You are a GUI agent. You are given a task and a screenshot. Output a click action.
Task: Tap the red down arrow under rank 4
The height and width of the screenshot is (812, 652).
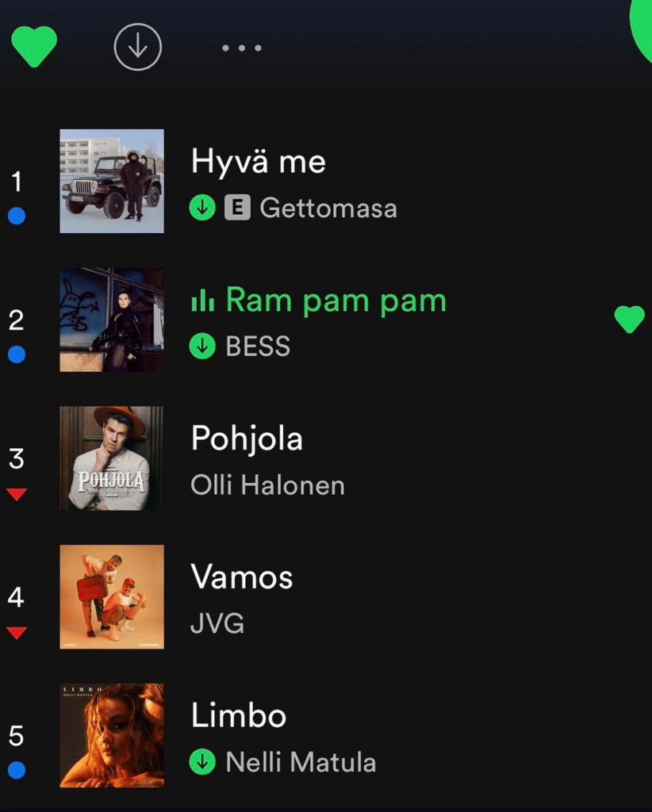(x=17, y=633)
